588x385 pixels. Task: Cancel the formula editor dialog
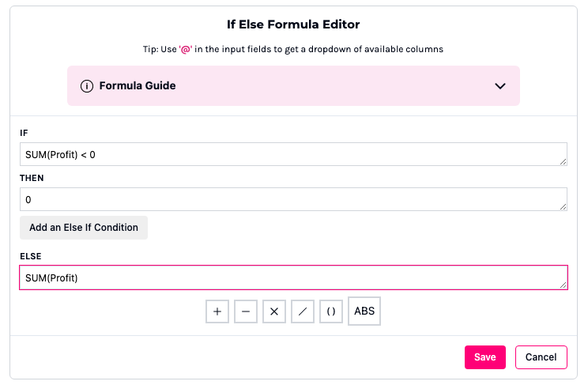[x=541, y=357]
